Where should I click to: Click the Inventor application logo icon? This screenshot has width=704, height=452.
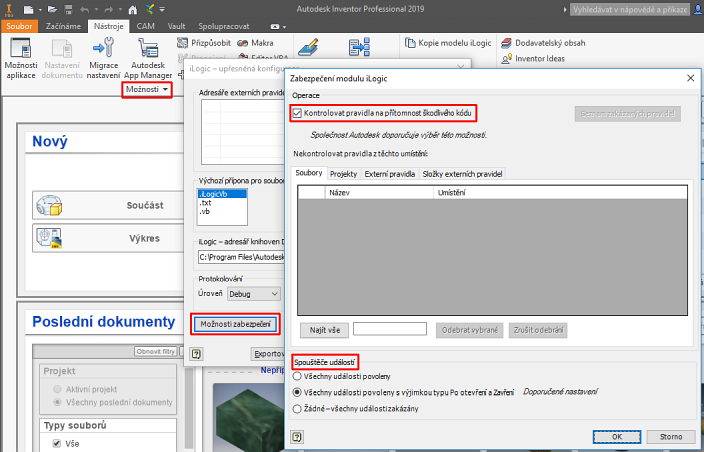(9, 9)
